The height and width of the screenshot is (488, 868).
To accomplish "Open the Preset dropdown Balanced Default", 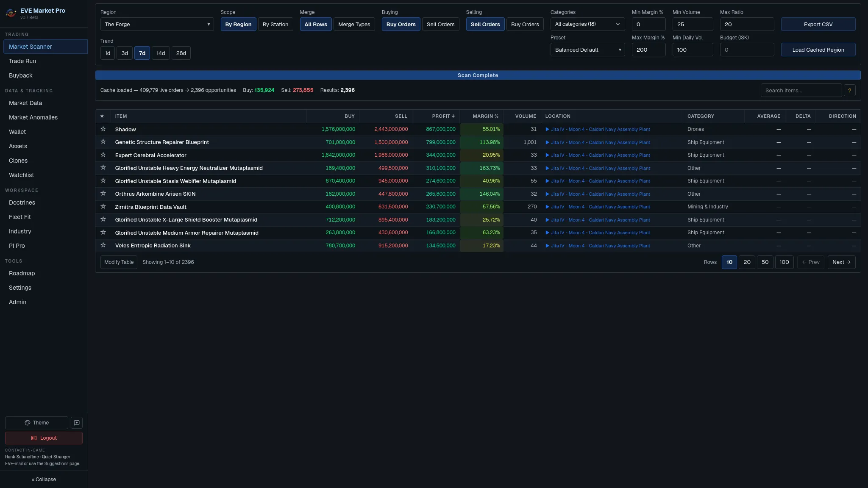I will [x=587, y=50].
